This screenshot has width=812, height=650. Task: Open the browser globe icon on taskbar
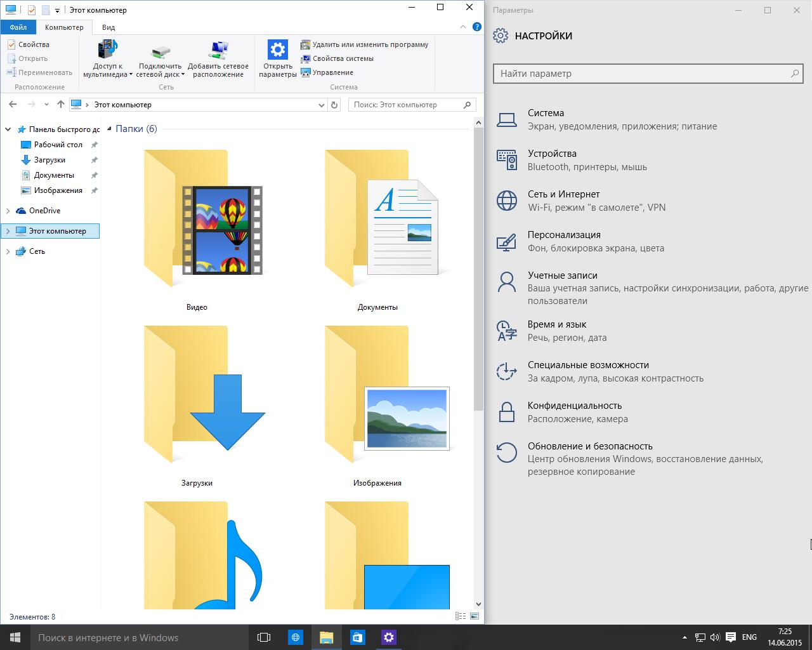pyautogui.click(x=296, y=637)
